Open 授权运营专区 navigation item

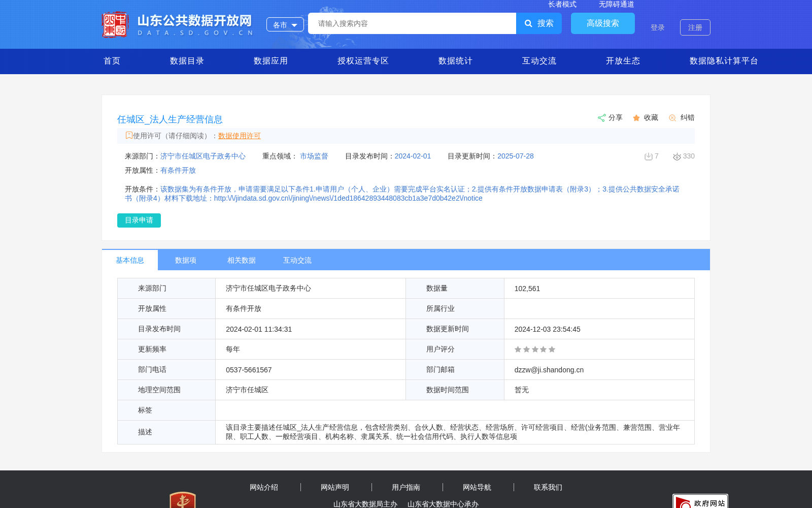tap(363, 61)
